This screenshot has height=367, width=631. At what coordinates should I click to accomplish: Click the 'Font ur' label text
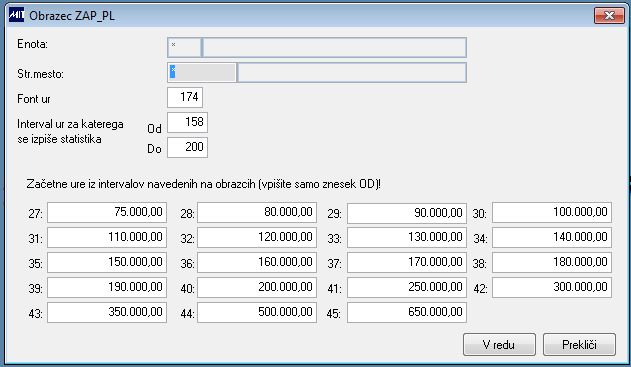[x=34, y=99]
